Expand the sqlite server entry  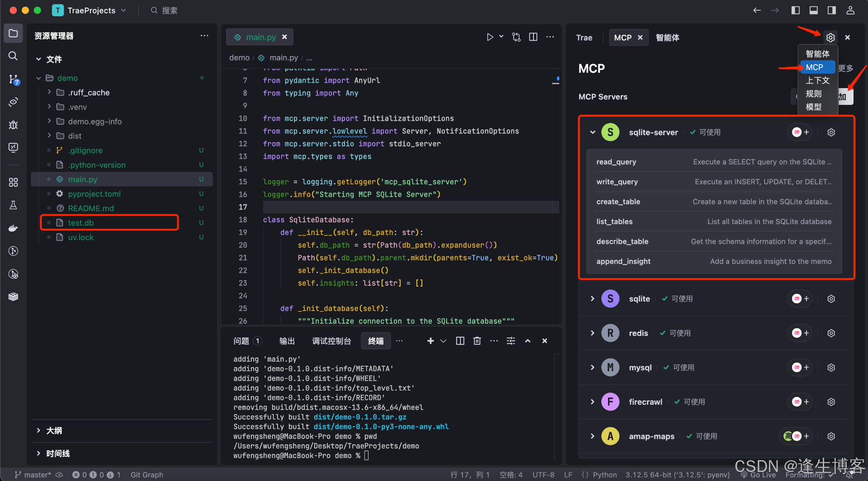click(x=593, y=299)
